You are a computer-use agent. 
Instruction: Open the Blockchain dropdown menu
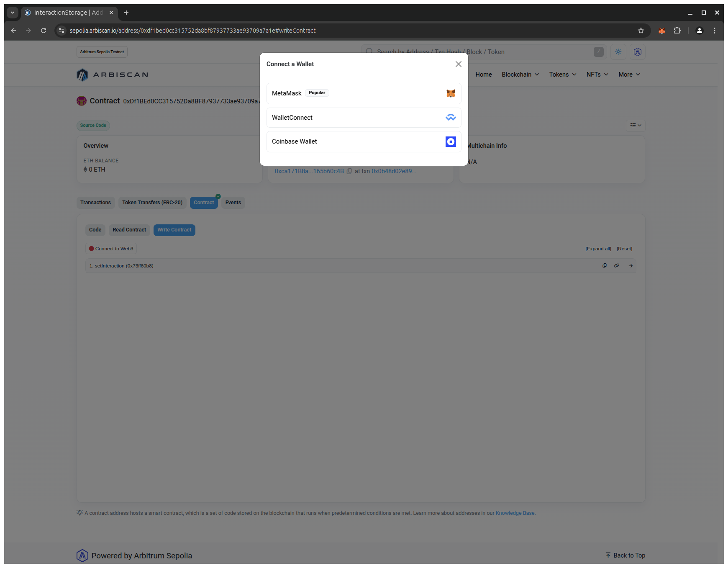[x=520, y=75]
